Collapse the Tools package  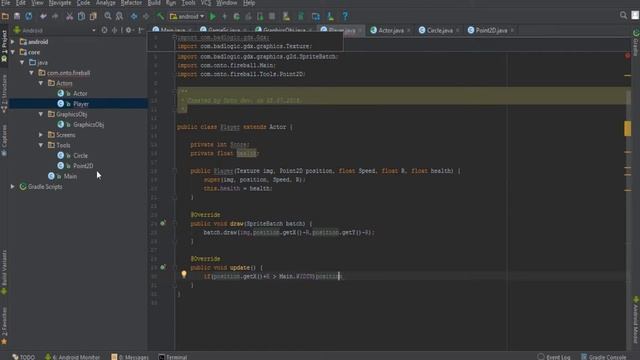[x=41, y=145]
